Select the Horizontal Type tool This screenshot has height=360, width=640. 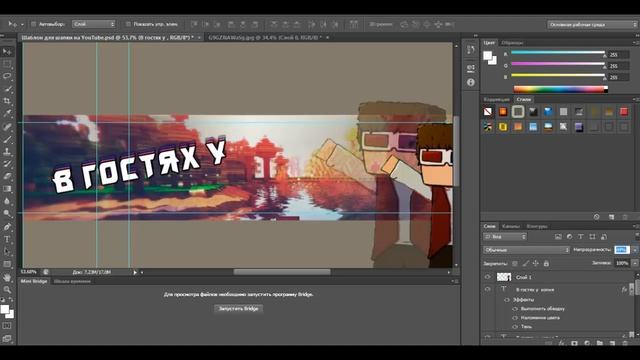tap(7, 239)
